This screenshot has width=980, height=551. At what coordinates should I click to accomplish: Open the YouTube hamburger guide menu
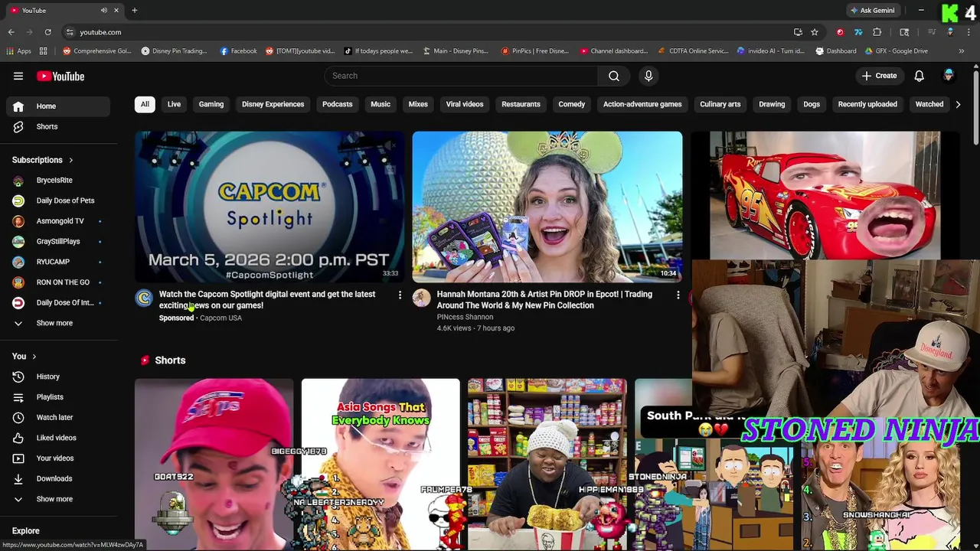(18, 76)
